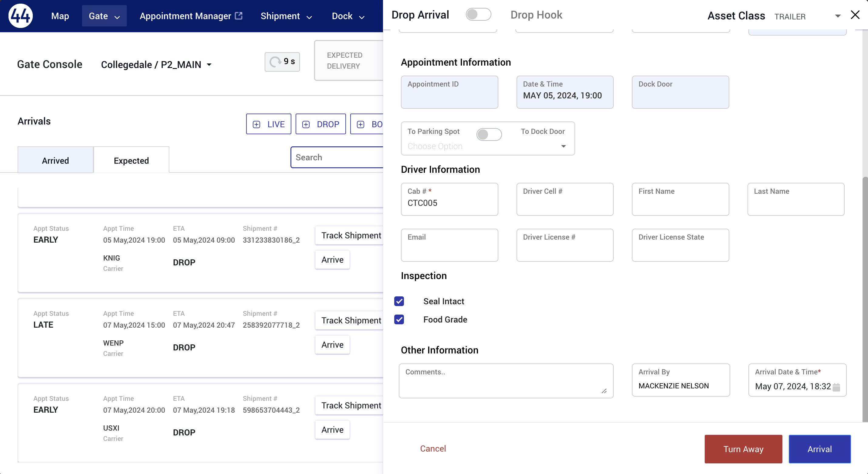This screenshot has width=868, height=474.
Task: Click the Dock Door field
Action: (x=680, y=92)
